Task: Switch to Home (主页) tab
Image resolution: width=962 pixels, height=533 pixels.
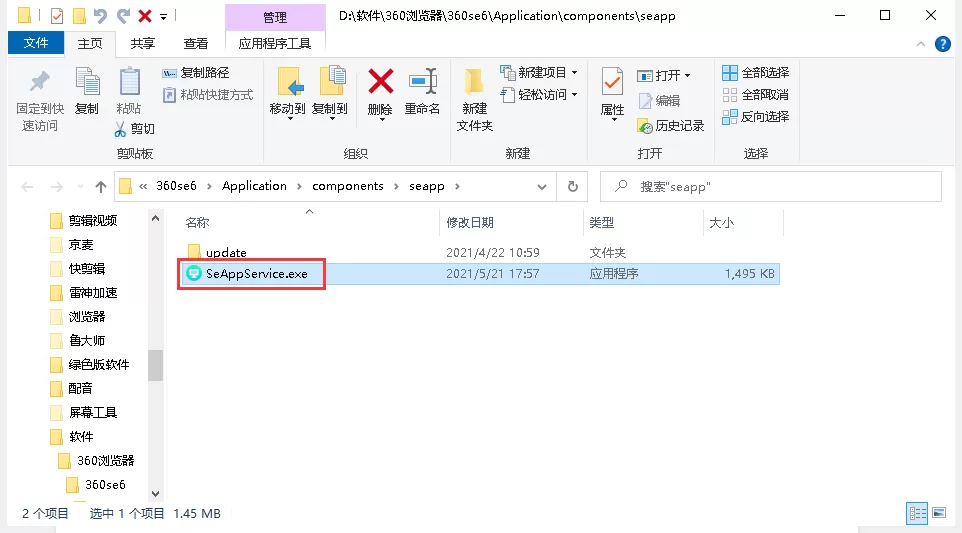Action: pos(90,44)
